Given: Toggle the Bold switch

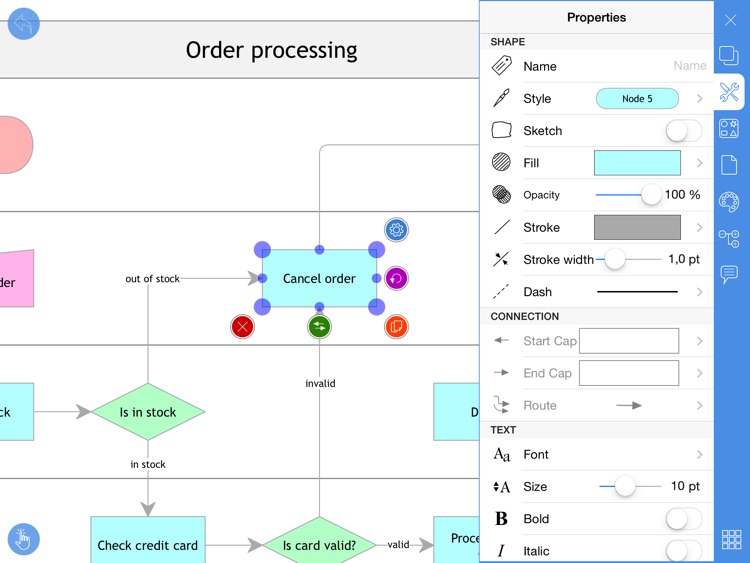Looking at the screenshot, I should 684,519.
